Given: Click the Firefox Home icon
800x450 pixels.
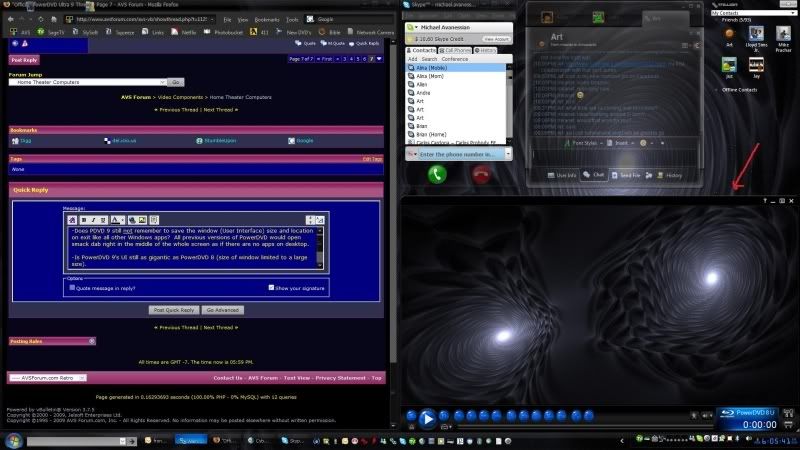Looking at the screenshot, I should pyautogui.click(x=54, y=19).
